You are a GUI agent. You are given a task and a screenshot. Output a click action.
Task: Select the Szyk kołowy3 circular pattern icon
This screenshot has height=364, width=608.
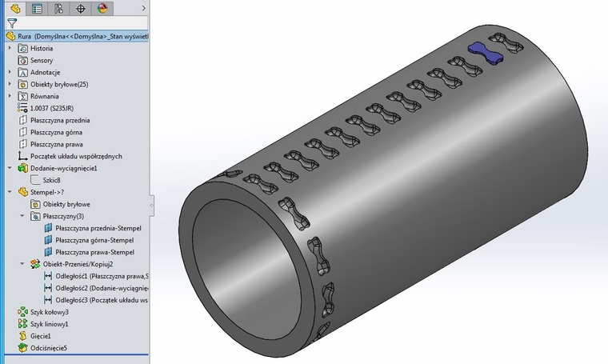coord(23,312)
